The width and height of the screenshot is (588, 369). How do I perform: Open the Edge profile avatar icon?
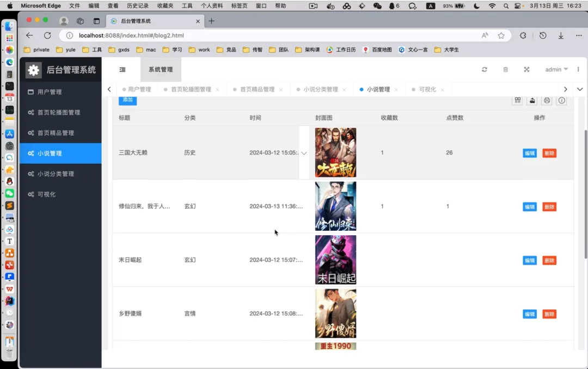(x=64, y=21)
